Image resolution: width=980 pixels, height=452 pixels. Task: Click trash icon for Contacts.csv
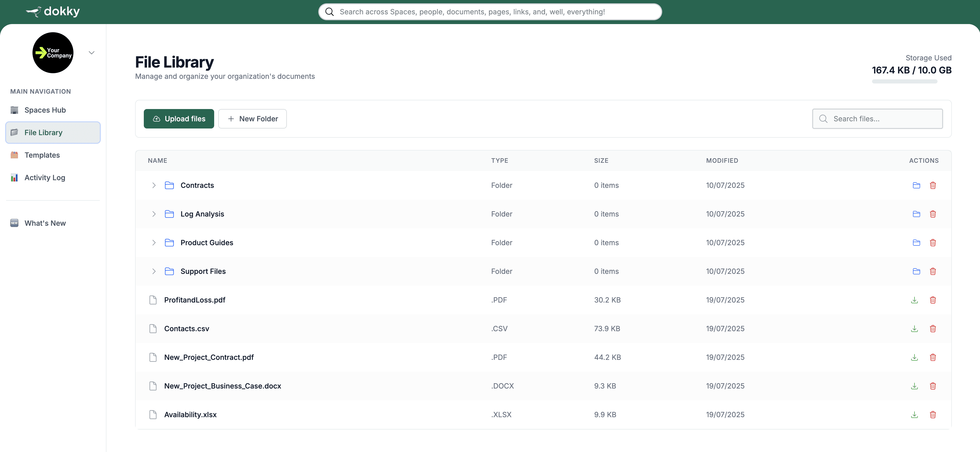(932, 329)
